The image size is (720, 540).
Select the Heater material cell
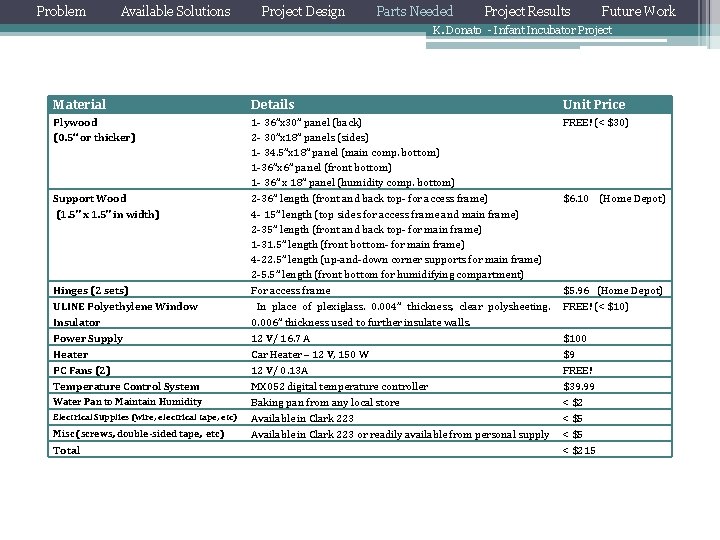point(71,354)
